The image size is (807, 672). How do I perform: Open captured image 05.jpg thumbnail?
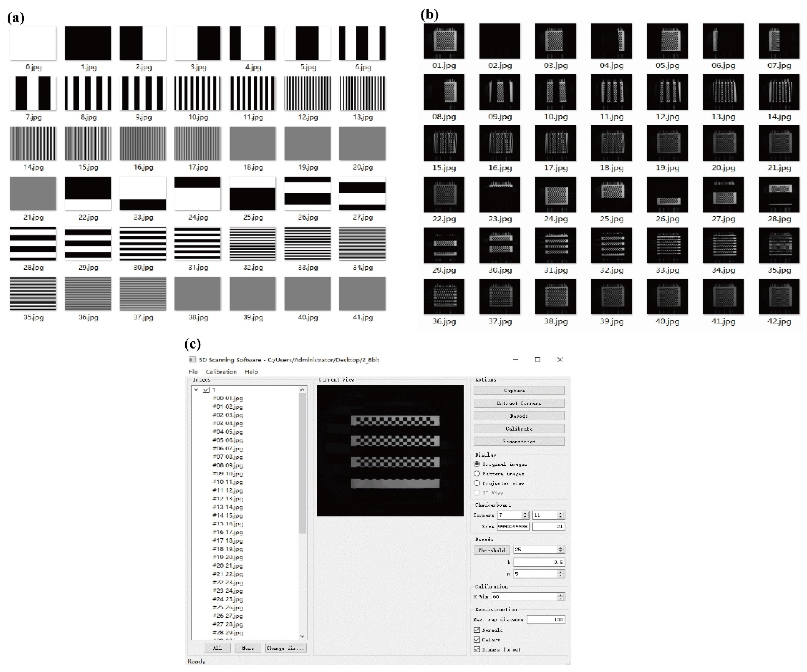[667, 41]
